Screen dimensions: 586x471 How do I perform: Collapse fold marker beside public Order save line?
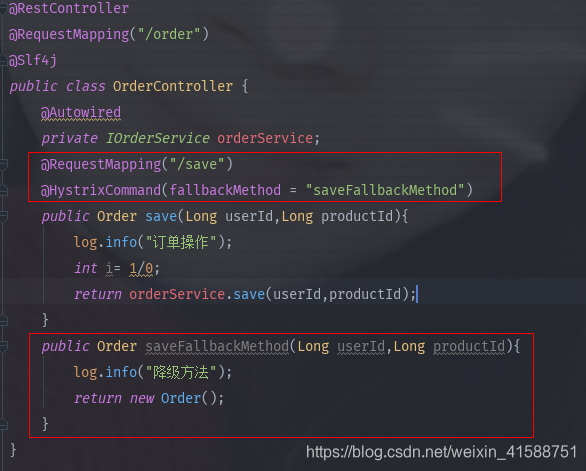[x=3, y=216]
